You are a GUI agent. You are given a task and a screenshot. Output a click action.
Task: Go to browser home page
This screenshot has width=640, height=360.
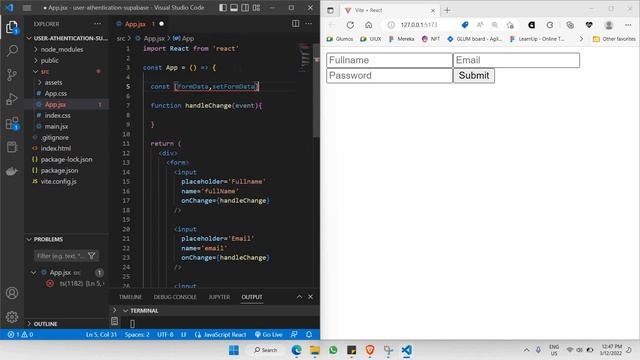point(369,25)
